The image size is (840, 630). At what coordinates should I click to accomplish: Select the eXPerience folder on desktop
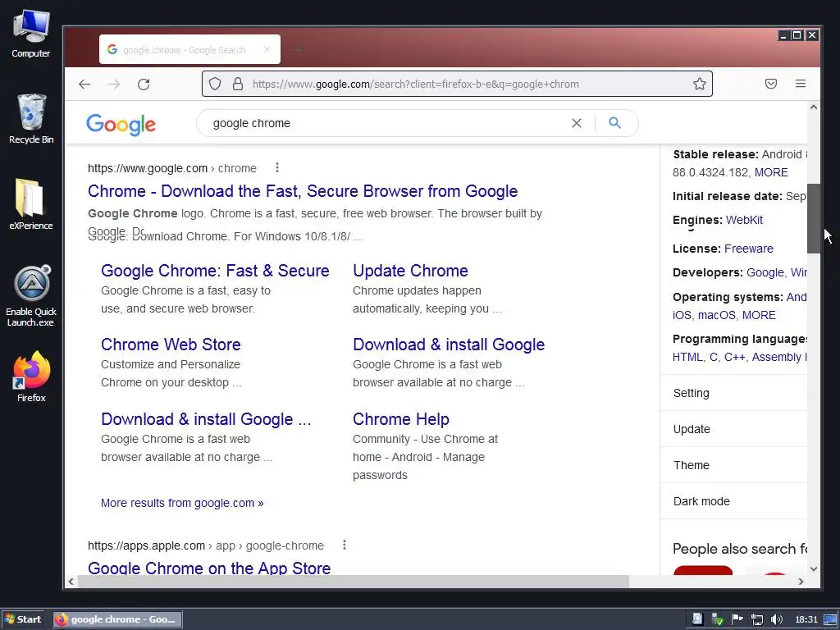pos(31,204)
